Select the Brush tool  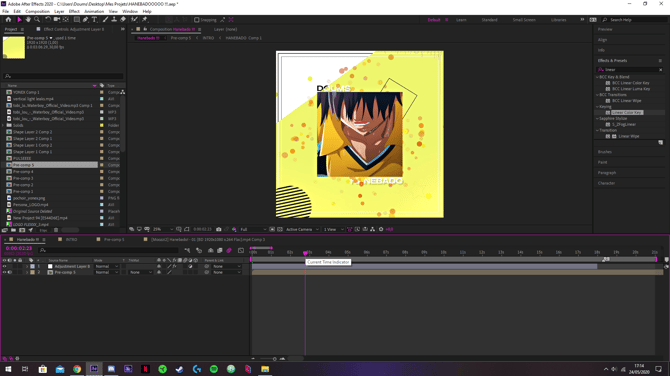106,20
